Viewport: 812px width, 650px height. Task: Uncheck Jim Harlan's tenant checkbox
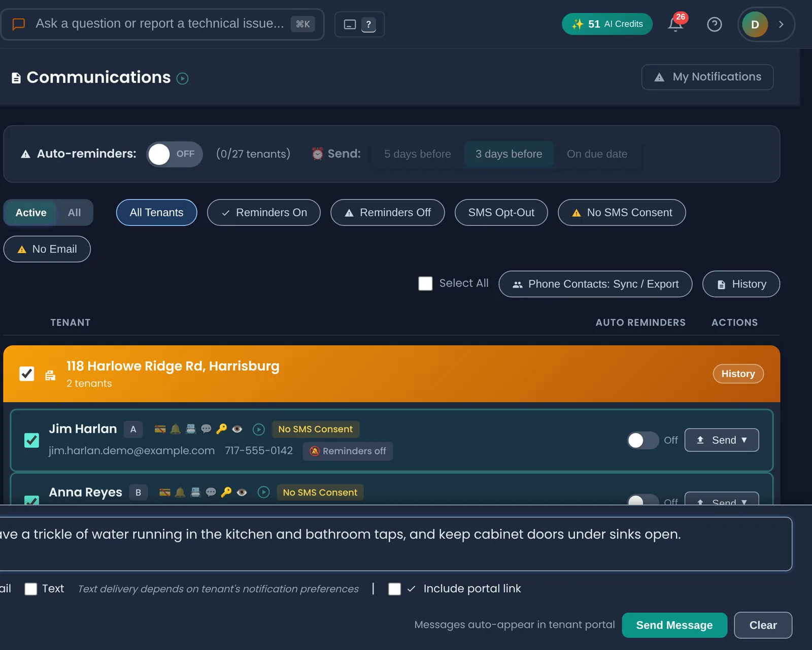(31, 440)
